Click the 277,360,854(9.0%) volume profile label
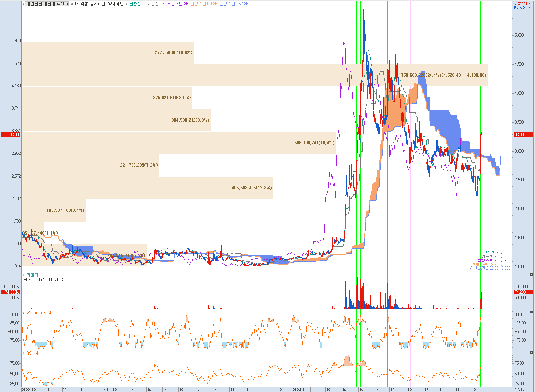The width and height of the screenshot is (535, 392). tap(173, 52)
